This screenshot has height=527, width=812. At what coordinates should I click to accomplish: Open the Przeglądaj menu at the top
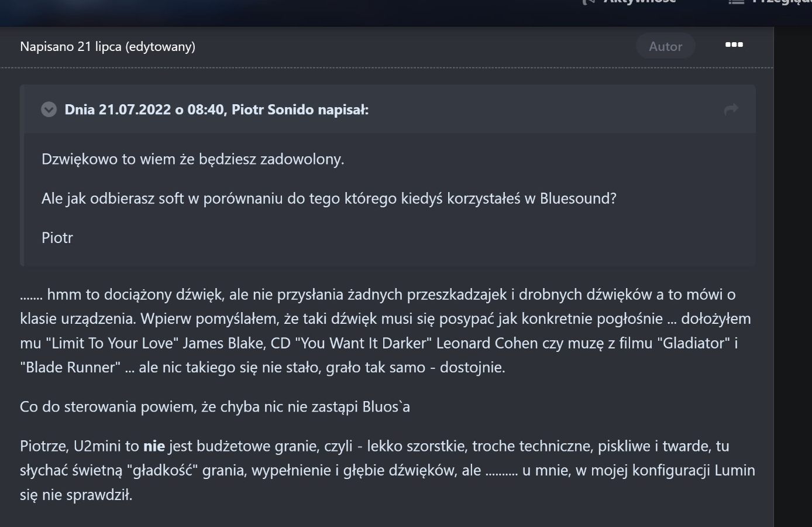(x=782, y=2)
